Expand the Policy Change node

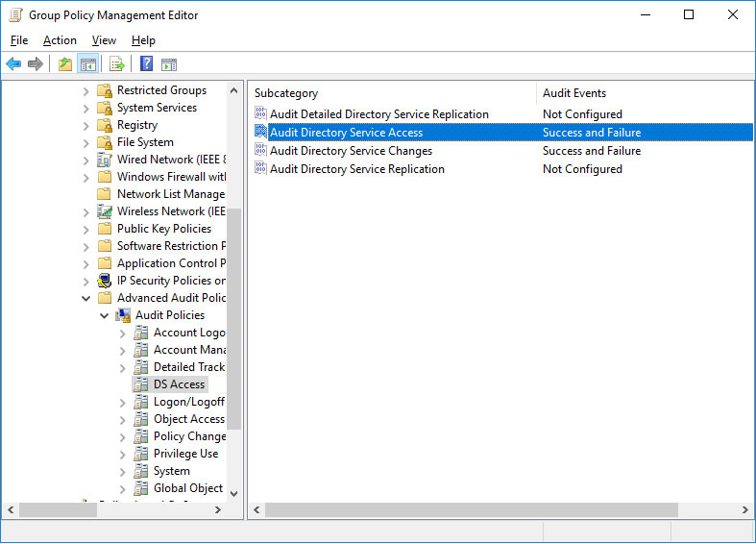(x=122, y=437)
